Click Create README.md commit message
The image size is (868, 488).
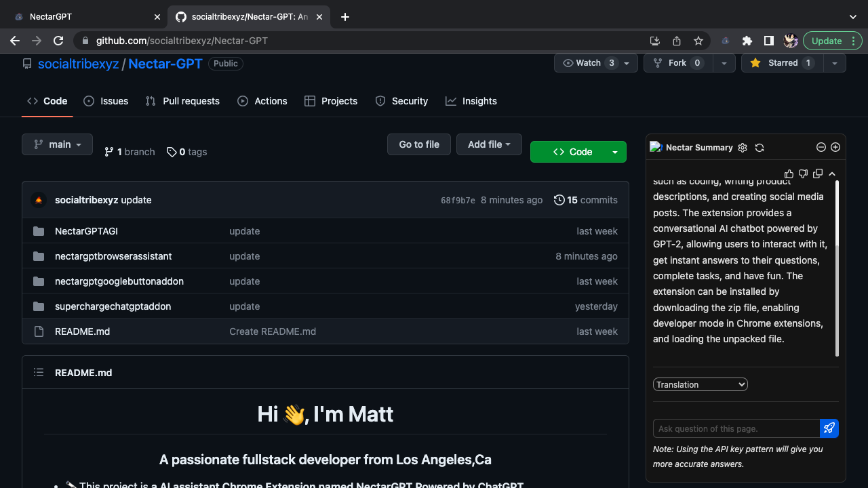pos(273,331)
